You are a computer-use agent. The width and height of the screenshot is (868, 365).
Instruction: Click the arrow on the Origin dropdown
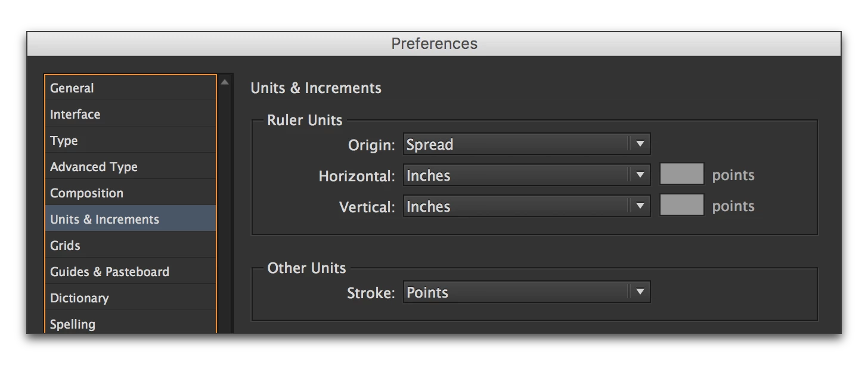point(640,144)
